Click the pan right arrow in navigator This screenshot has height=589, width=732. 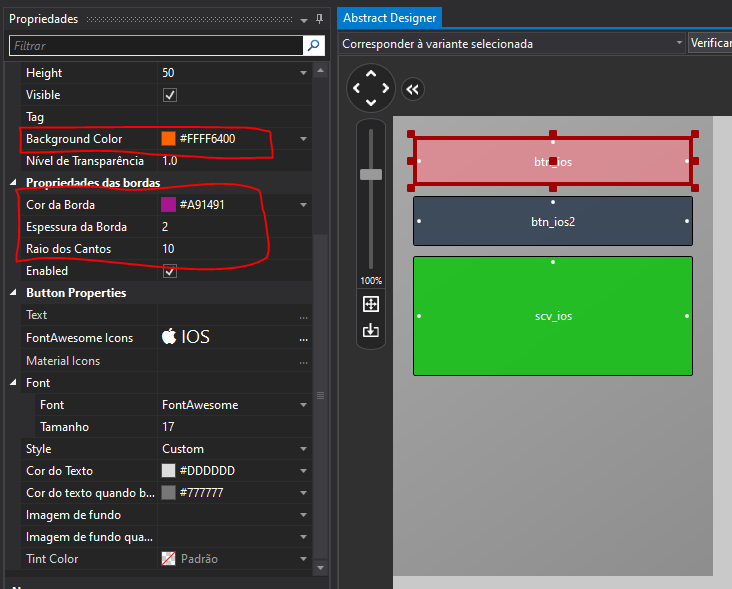pos(386,88)
